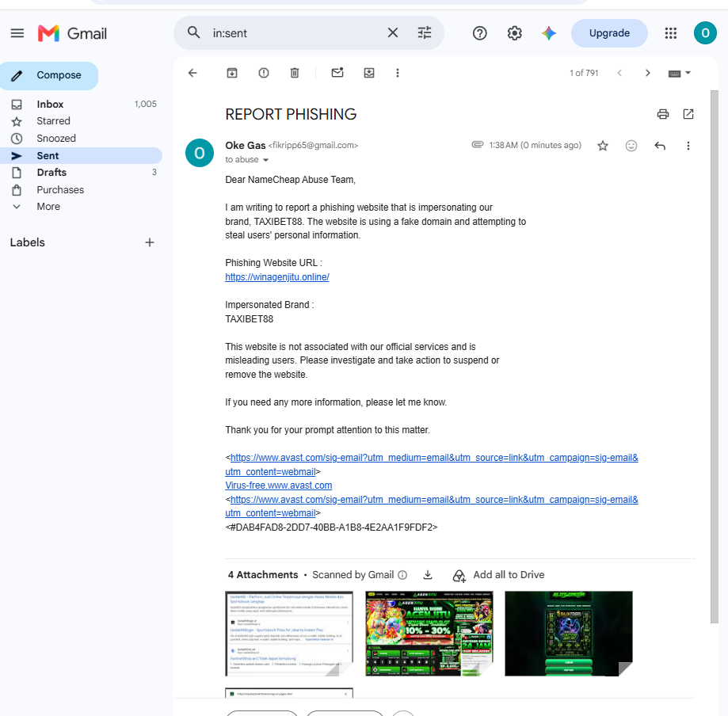This screenshot has width=728, height=716.
Task: Add an emoji reaction to the message
Action: [631, 146]
